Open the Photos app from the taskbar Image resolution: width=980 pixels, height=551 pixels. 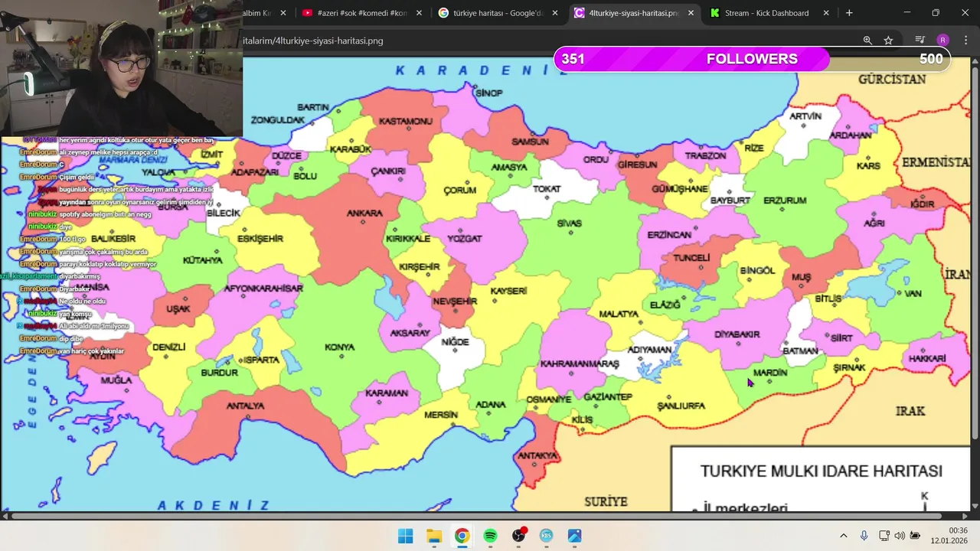point(575,536)
